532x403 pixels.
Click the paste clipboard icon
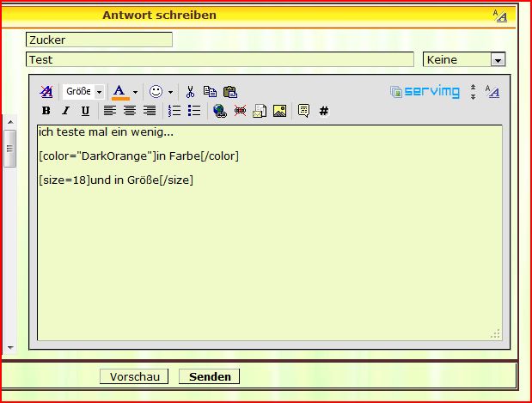[x=230, y=92]
